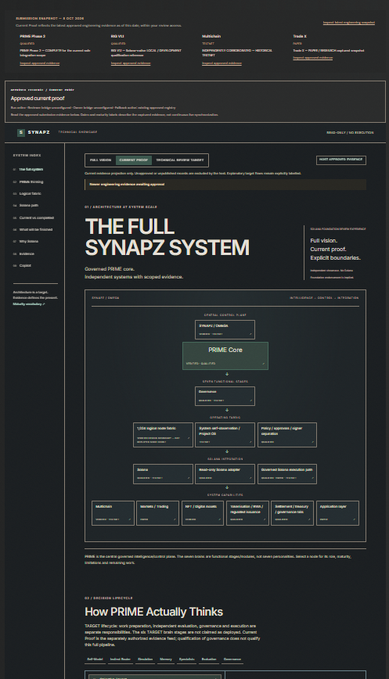The image size is (389, 679).
Task: Open the Technical Review Target tab
Action: tap(180, 160)
